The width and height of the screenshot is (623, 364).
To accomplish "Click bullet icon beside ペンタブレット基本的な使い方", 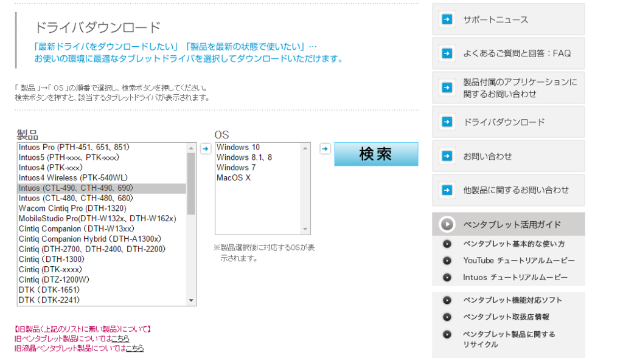I will click(447, 244).
